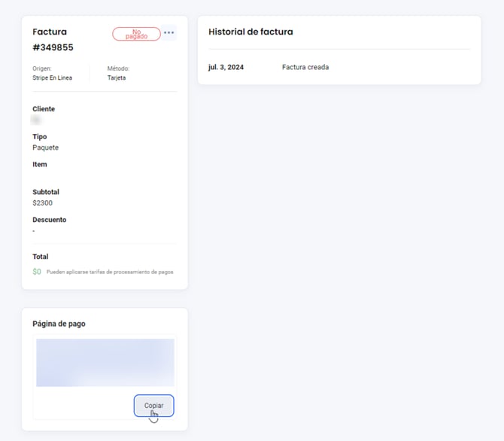Click the 'Origen:' label
The width and height of the screenshot is (504, 441).
coord(42,68)
